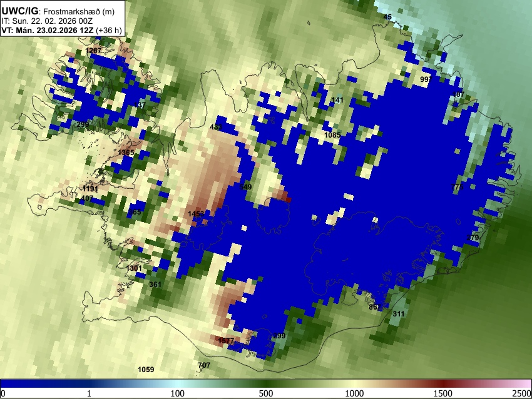The width and height of the screenshot is (532, 399).
Task: Click the legend label 1500
Action: pyautogui.click(x=442, y=393)
